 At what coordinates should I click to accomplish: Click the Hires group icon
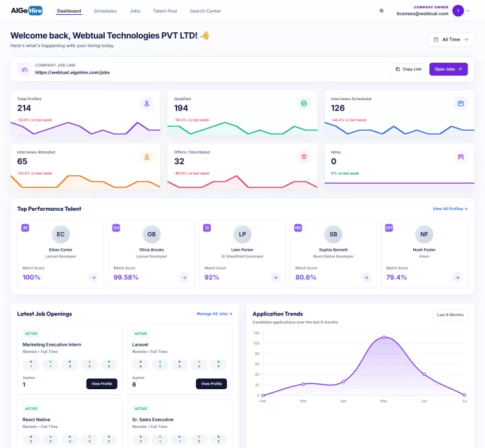[x=460, y=156]
